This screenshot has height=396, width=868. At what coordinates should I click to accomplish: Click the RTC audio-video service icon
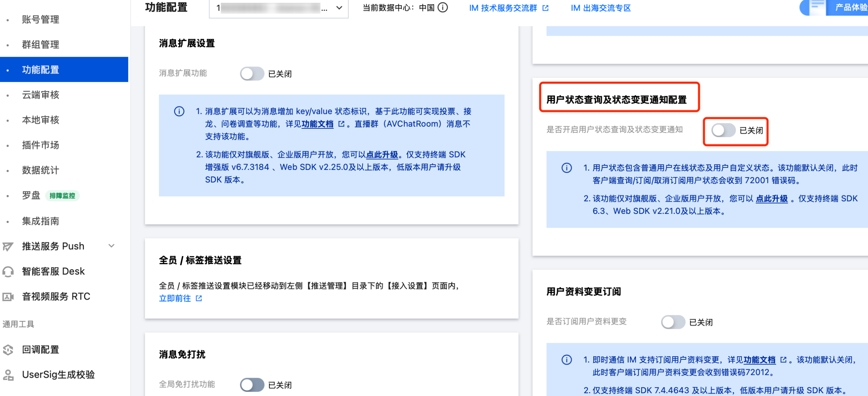(x=8, y=297)
